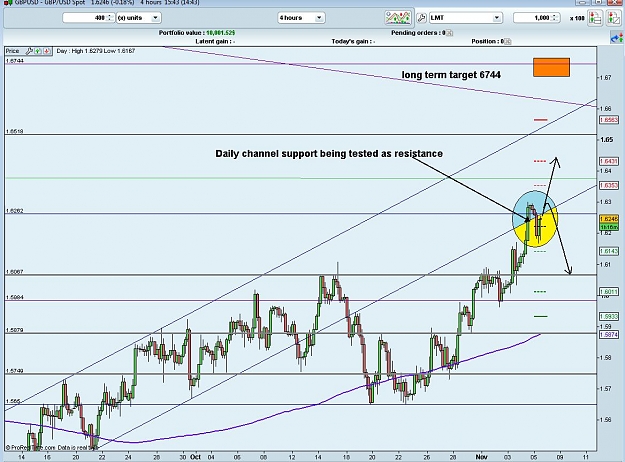
Task: Open the Price panel wrench settings
Action: pyautogui.click(x=29, y=51)
